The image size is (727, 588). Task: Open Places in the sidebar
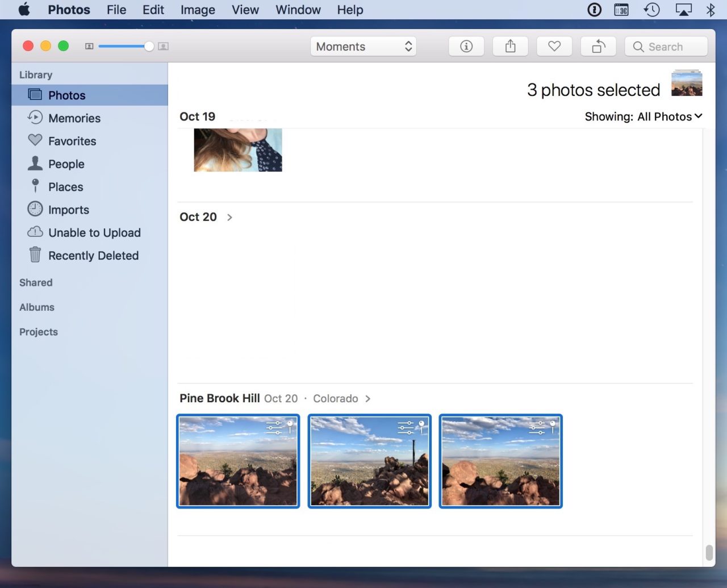click(90, 187)
